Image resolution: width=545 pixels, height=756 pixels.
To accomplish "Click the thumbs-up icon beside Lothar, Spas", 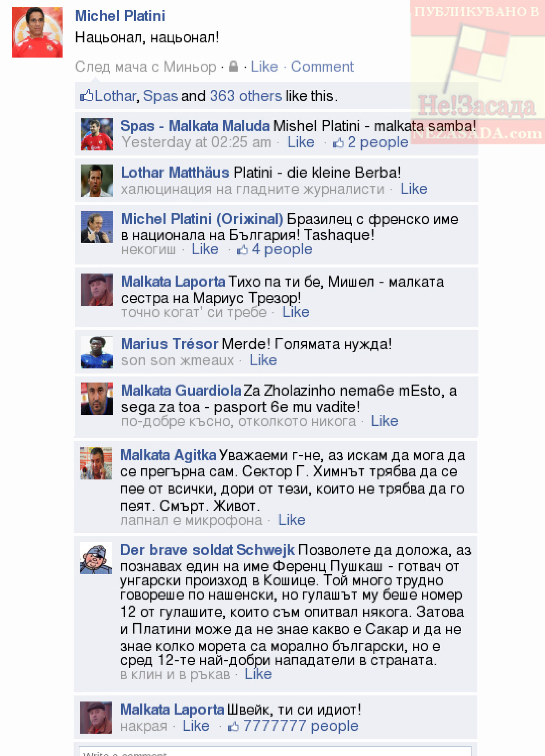I will pyautogui.click(x=86, y=95).
